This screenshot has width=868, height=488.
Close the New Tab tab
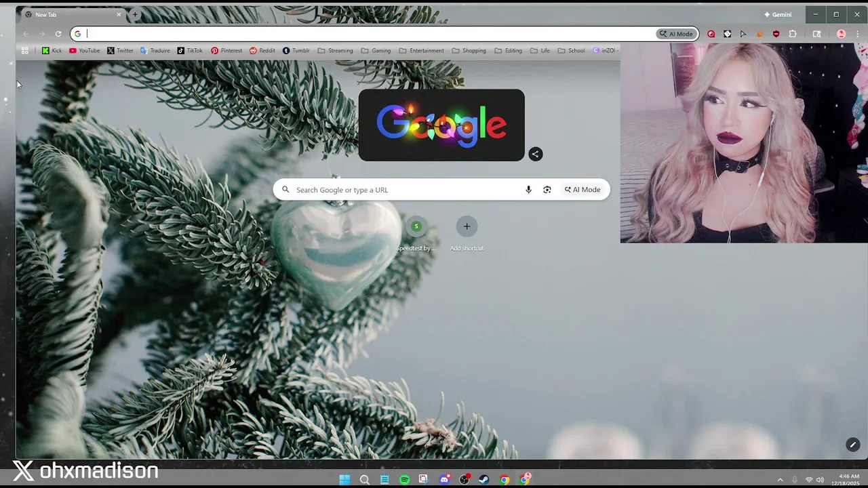(x=119, y=14)
